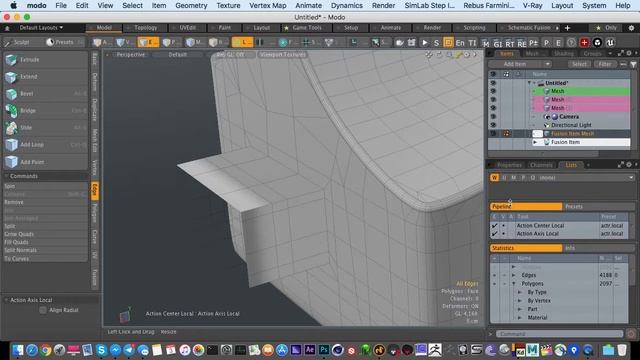
Task: Click the TI toolbar button
Action: [472, 42]
